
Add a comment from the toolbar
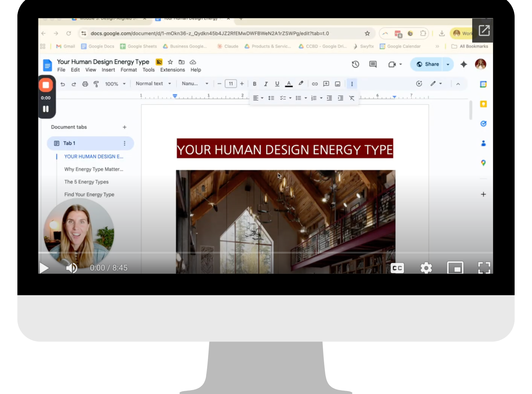coord(326,84)
